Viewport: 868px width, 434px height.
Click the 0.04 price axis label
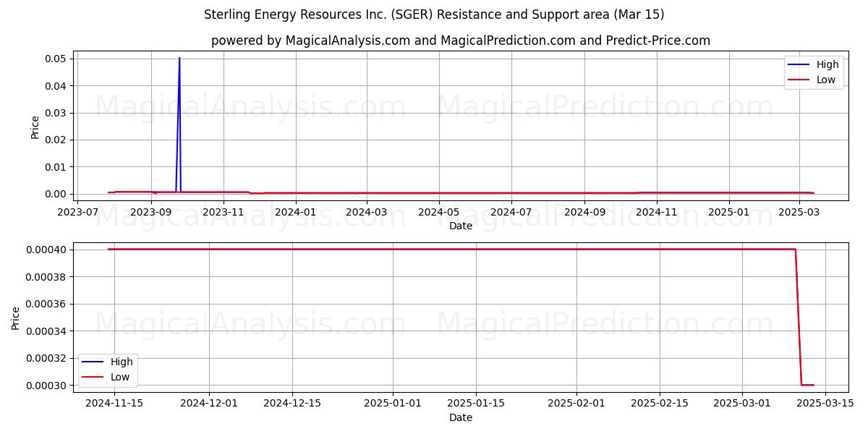(54, 85)
